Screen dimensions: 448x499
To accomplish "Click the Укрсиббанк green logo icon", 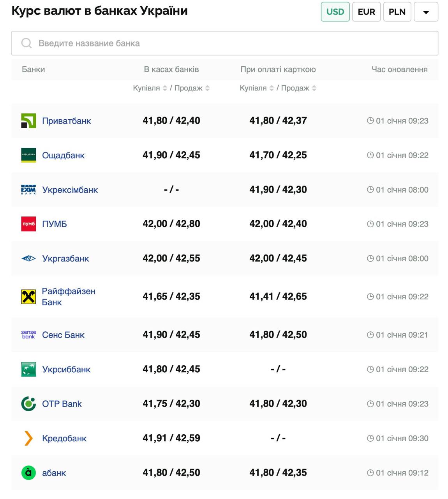I will tap(28, 369).
